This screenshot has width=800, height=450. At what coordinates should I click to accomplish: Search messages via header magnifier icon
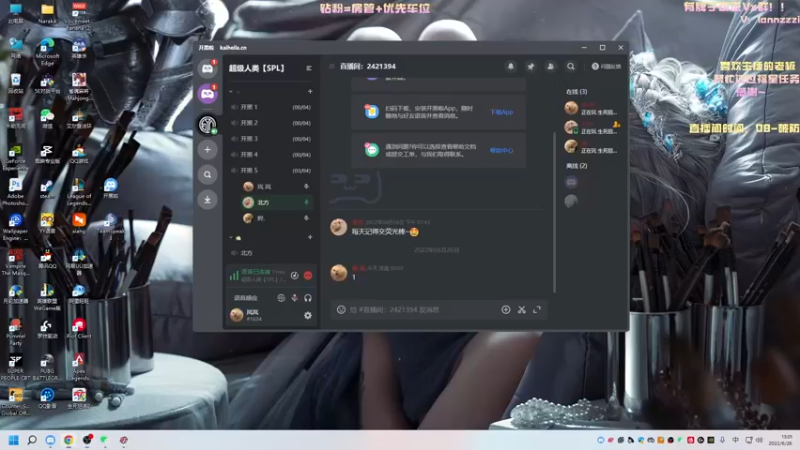tap(570, 66)
